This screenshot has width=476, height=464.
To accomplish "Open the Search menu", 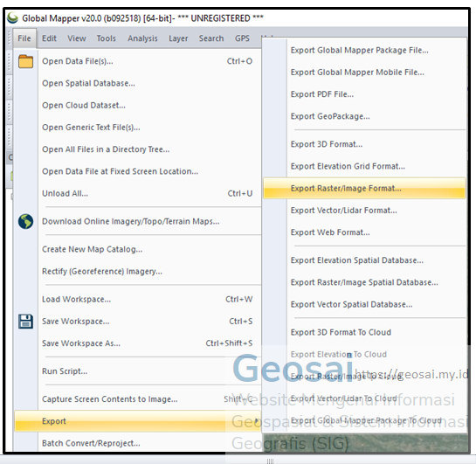I will tap(211, 38).
